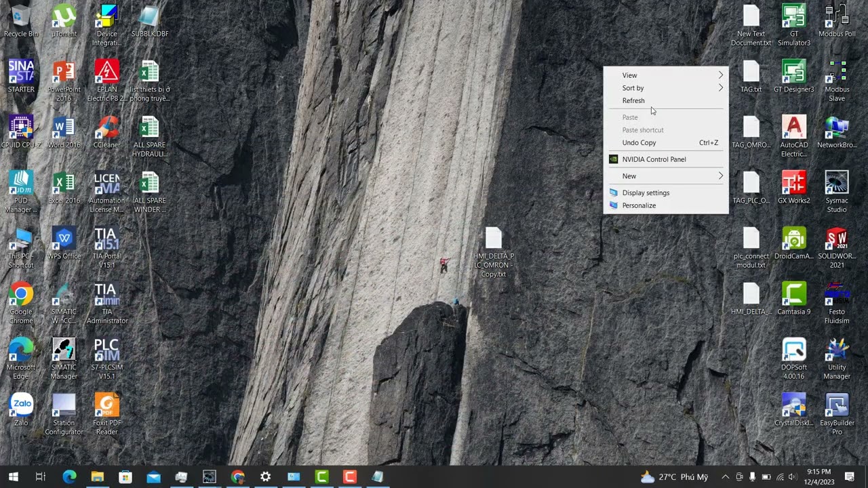The width and height of the screenshot is (868, 488).
Task: Select the DOPSoft 4.00.16 shortcut
Action: coord(794,359)
